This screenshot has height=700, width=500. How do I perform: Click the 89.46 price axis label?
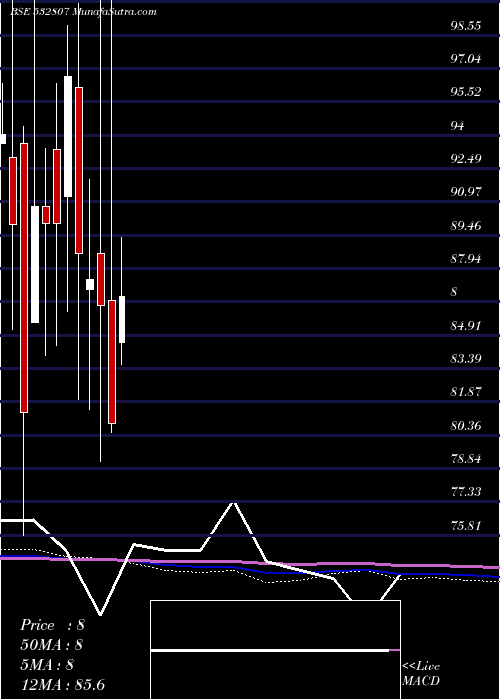pyautogui.click(x=466, y=226)
